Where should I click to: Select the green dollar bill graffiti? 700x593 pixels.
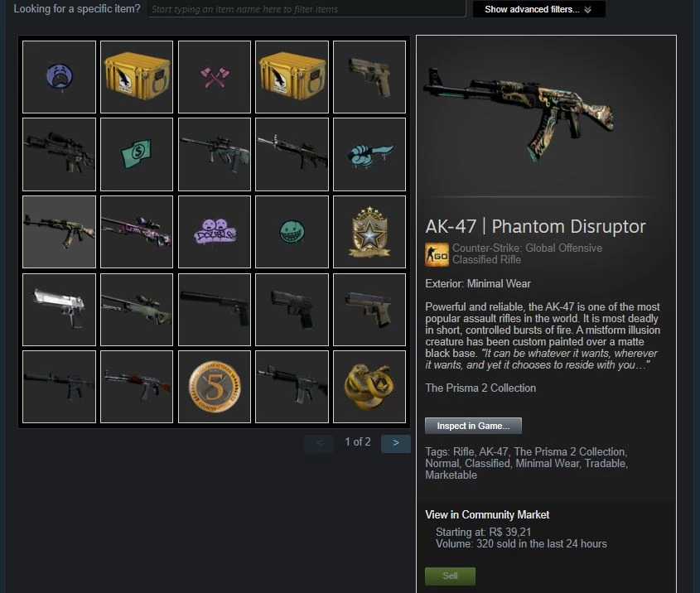(137, 154)
